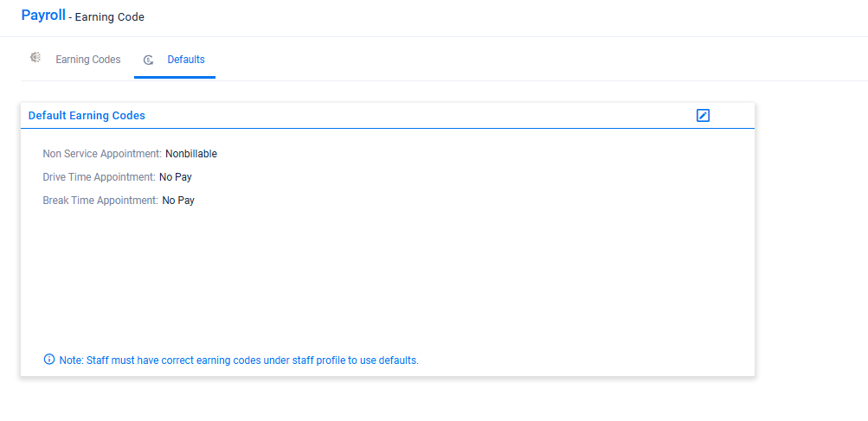Select the Defaults tab label
This screenshot has height=421, width=868.
coord(186,60)
